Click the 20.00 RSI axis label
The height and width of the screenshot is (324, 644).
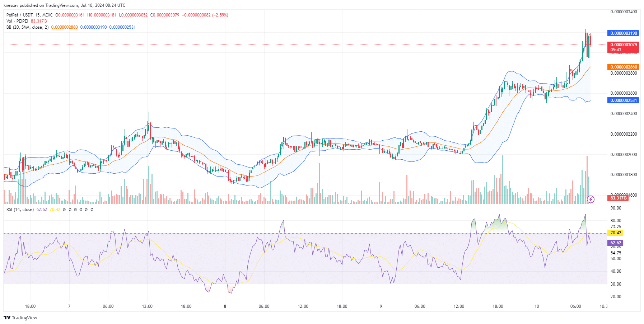pyautogui.click(x=616, y=297)
